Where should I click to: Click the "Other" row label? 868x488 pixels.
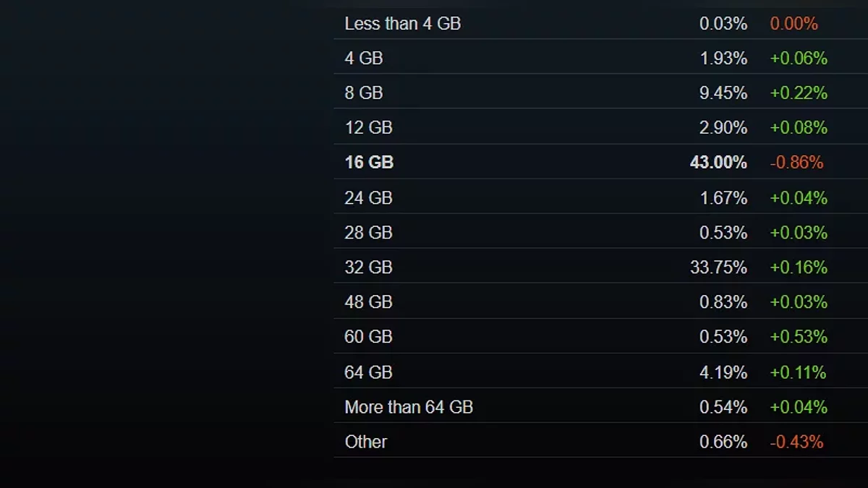[x=365, y=442]
